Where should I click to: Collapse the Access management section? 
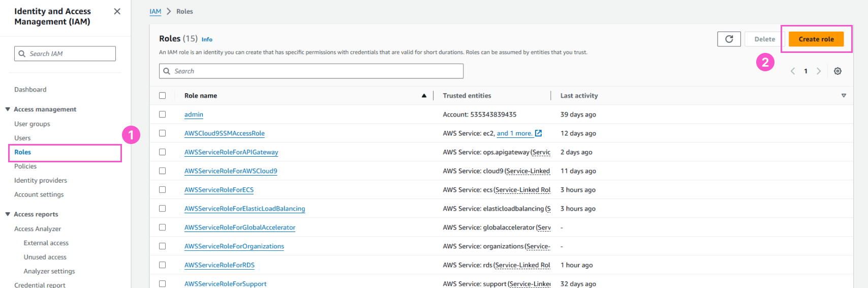tap(8, 109)
